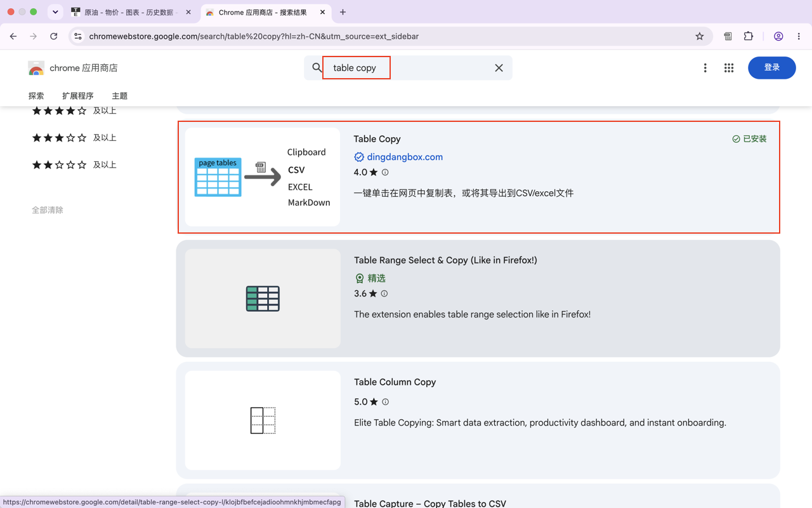The height and width of the screenshot is (508, 812).
Task: Click the Table Column Copy thumbnail
Action: pyautogui.click(x=263, y=420)
